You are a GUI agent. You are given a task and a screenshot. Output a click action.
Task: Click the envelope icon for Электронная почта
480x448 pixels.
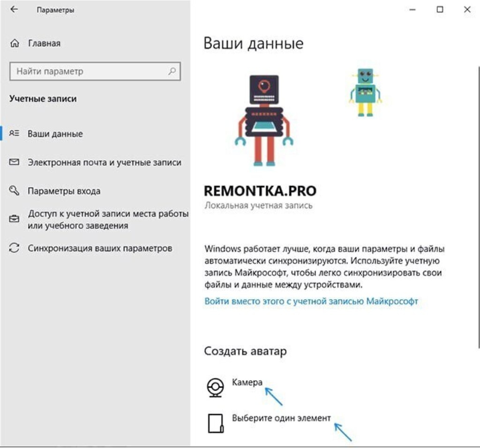tap(14, 162)
